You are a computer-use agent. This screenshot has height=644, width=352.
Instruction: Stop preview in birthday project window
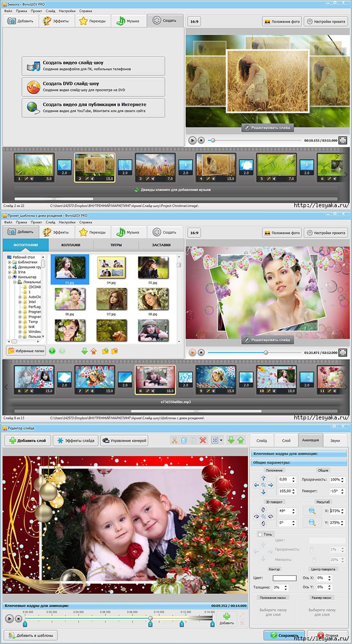[x=202, y=352]
